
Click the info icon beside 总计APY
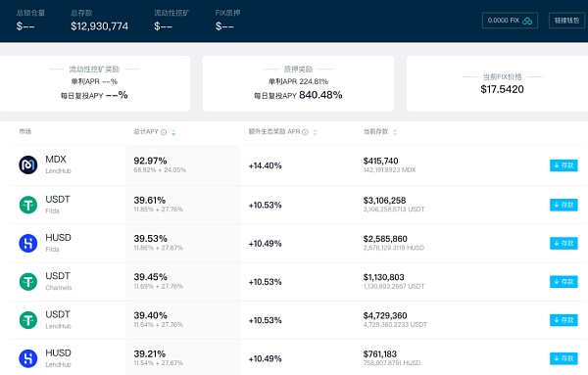(x=164, y=132)
